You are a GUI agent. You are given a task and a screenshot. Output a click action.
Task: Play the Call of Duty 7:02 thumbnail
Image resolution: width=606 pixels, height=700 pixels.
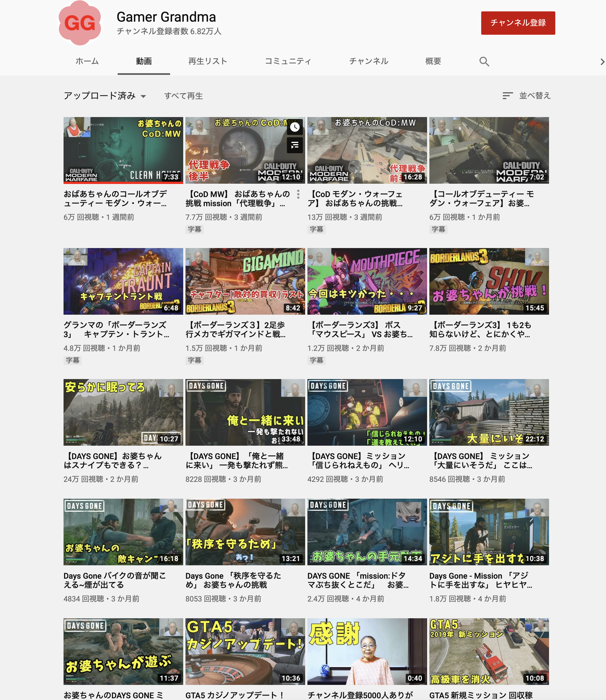coord(489,150)
